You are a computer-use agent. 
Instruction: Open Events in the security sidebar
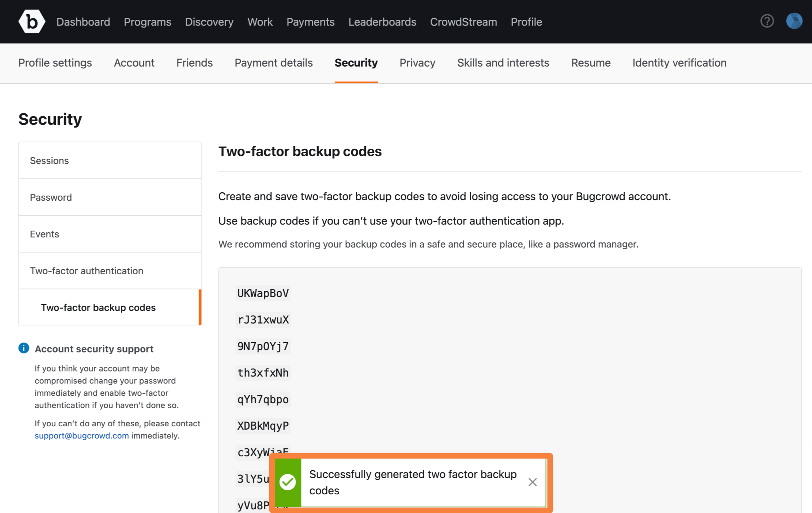click(x=110, y=234)
